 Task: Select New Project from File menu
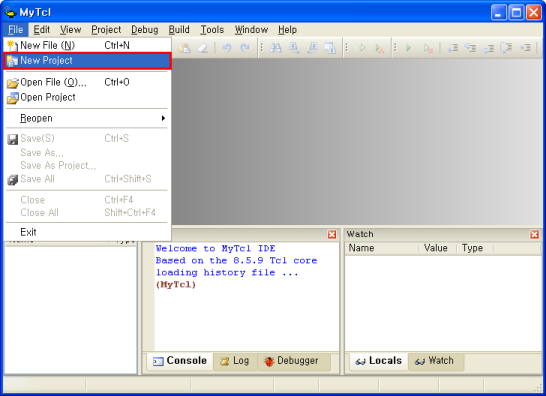(x=87, y=61)
